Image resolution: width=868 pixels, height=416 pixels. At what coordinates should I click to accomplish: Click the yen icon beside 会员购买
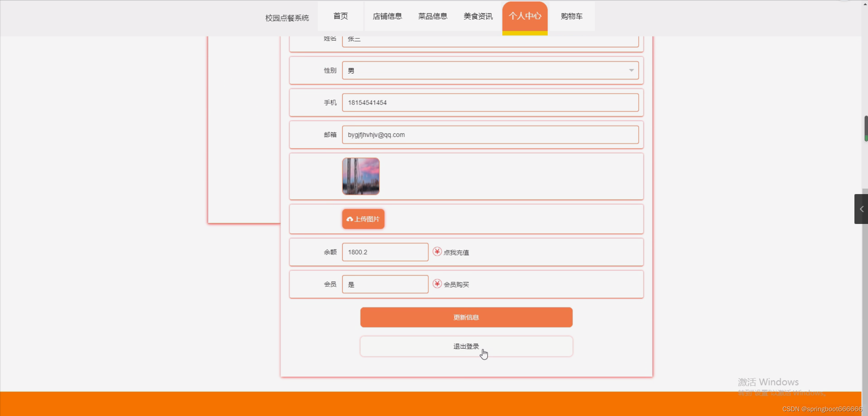[437, 284]
